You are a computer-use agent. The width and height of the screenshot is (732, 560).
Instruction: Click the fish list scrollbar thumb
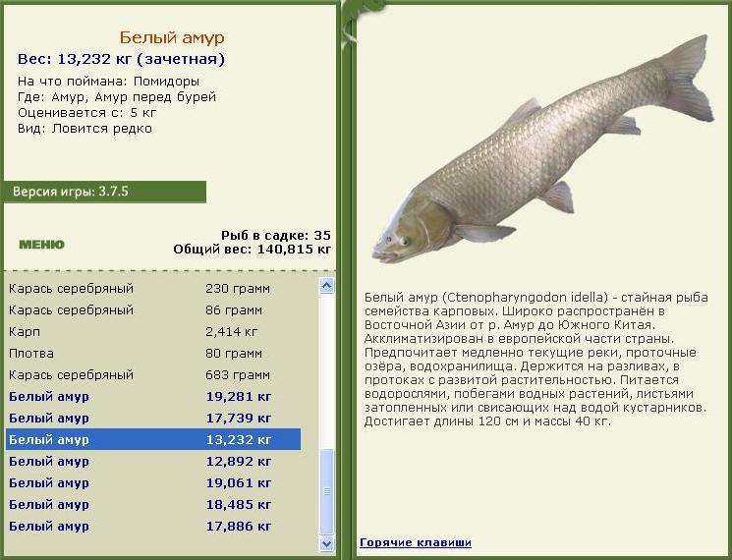coord(327,491)
